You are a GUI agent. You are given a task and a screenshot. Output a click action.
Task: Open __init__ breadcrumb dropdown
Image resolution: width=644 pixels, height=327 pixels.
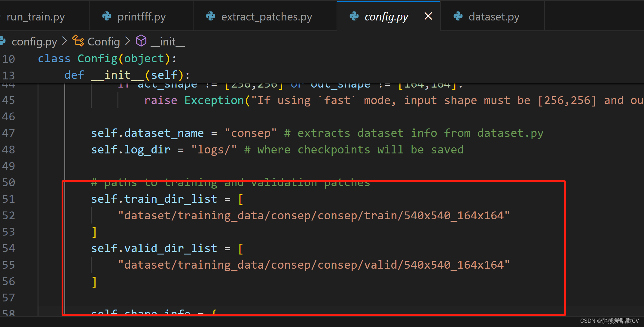click(168, 42)
